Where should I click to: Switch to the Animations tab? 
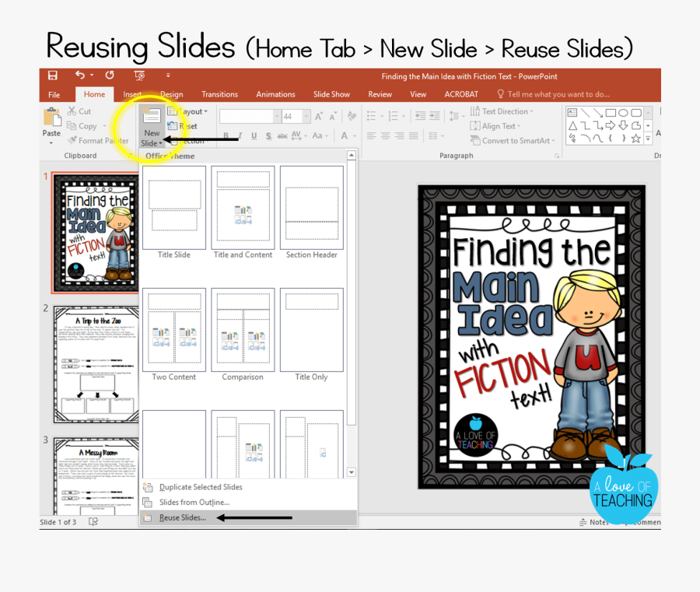(x=275, y=94)
